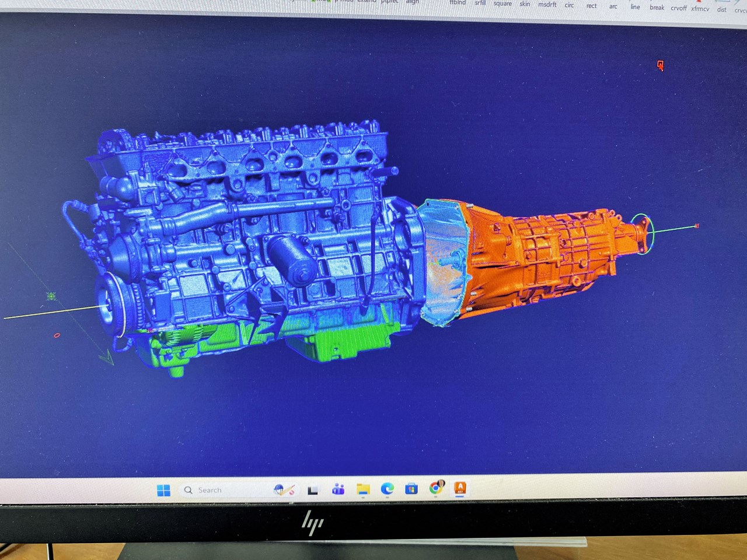Choose the crvoff curve offset tool
This screenshot has width=747, height=560.
coord(678,8)
